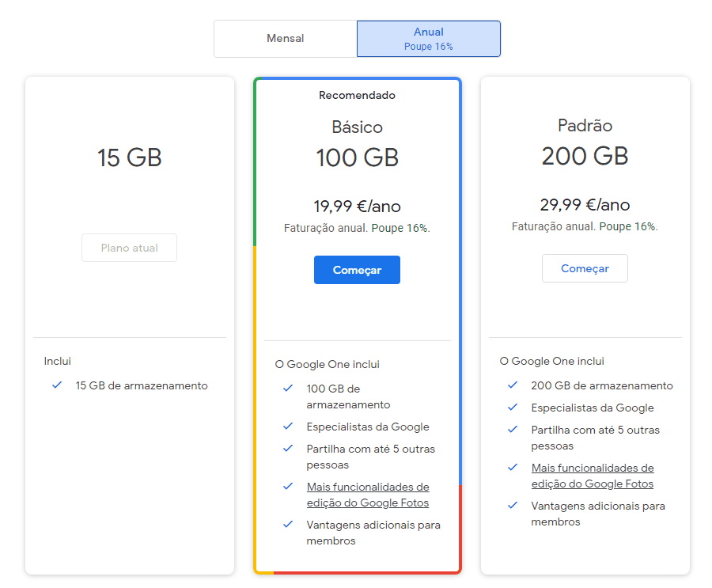Click the Básico card's Vantagens adicionais checkmark
Screen dimensions: 712x588
[288, 525]
